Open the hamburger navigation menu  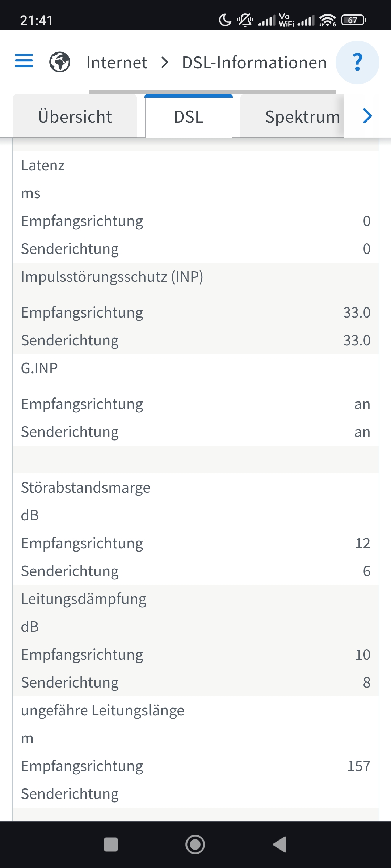point(24,61)
